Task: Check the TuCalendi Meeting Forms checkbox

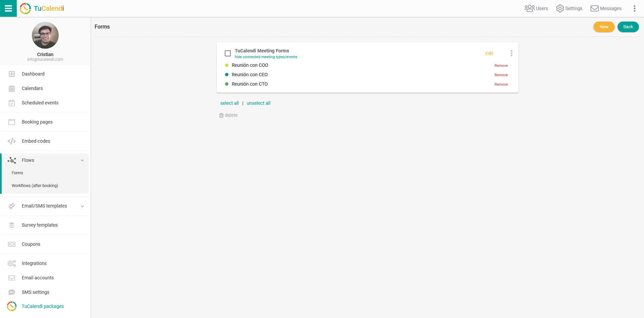Action: (228, 53)
